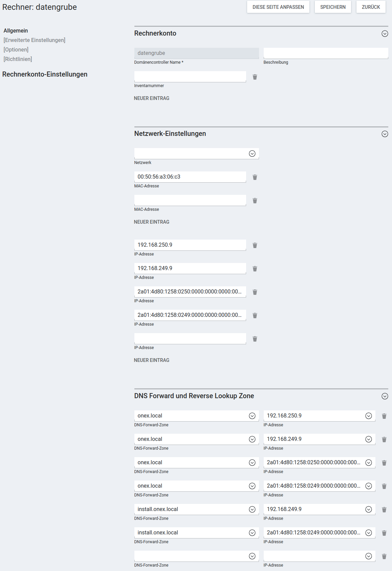Trash the empty second MAC-Adresse field
The height and width of the screenshot is (571, 392).
(x=255, y=201)
